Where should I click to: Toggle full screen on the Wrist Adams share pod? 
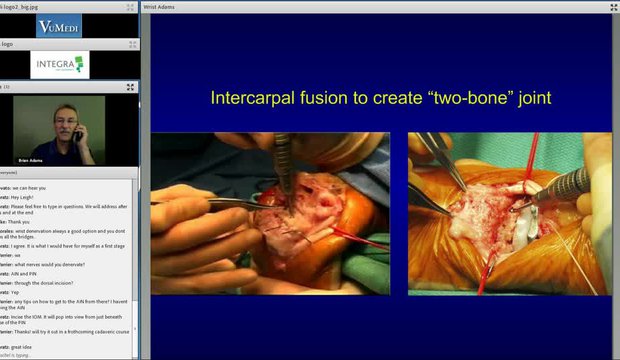[x=614, y=7]
